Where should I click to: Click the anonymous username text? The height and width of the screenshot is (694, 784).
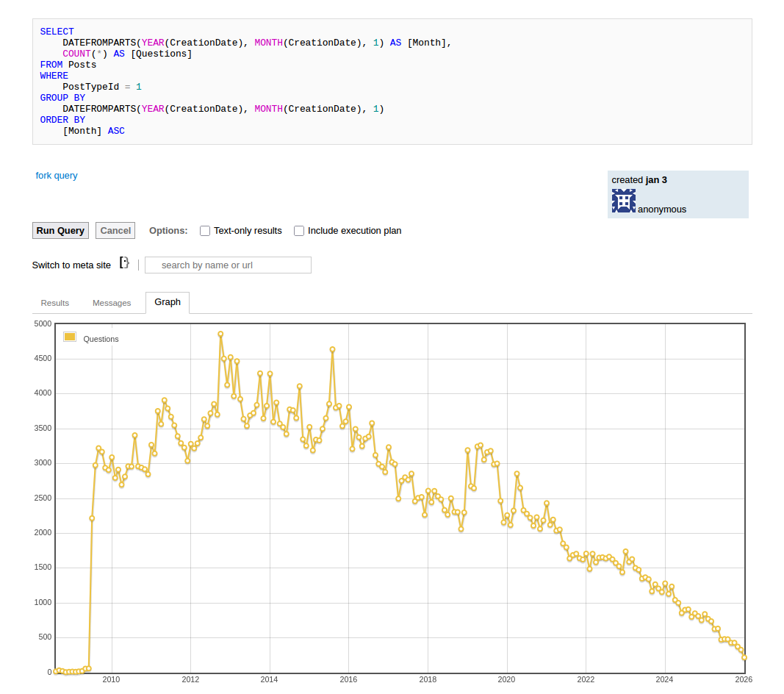tap(661, 210)
